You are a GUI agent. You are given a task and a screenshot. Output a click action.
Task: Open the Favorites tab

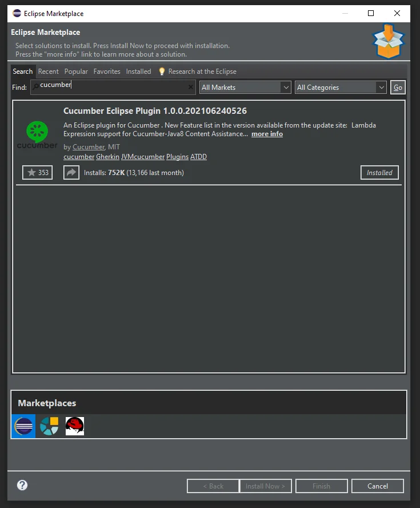coord(107,72)
